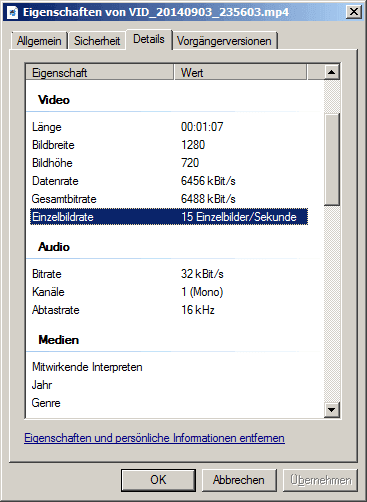Viewport: 367px width, 502px height.
Task: Click the disabled Übernehmen button
Action: coord(321,480)
